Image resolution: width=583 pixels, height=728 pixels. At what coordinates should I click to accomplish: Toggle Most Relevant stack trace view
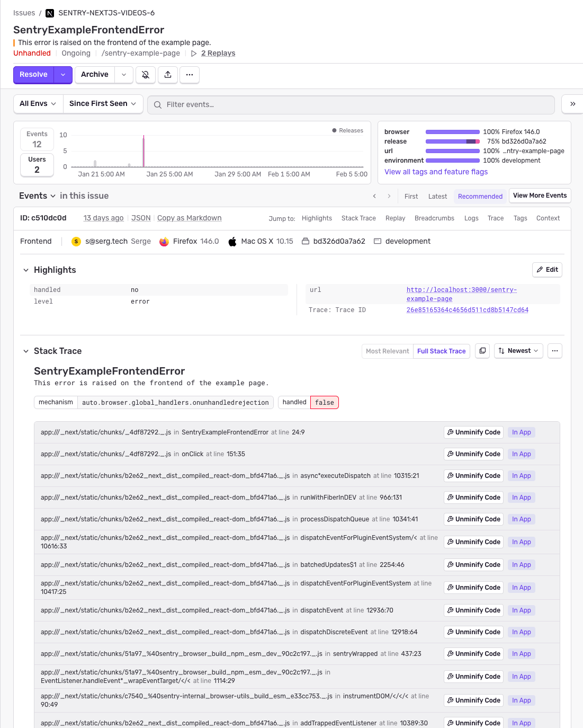point(387,351)
